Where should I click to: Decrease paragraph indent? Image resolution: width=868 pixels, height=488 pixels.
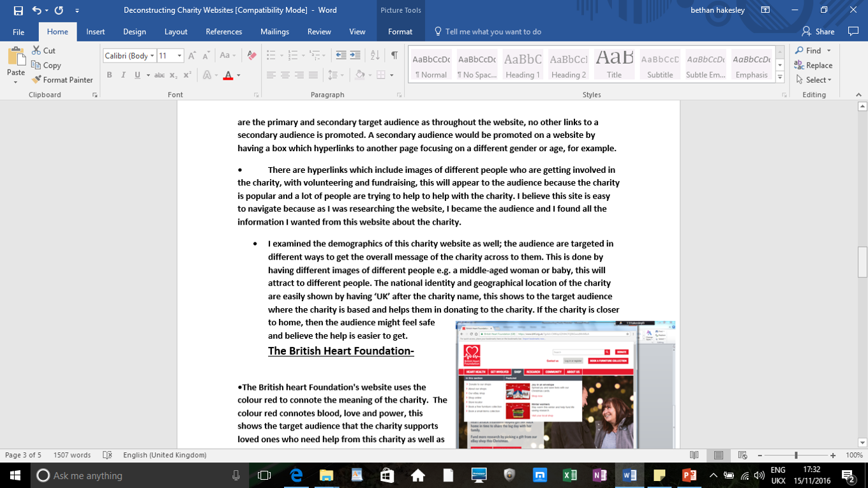click(x=341, y=55)
